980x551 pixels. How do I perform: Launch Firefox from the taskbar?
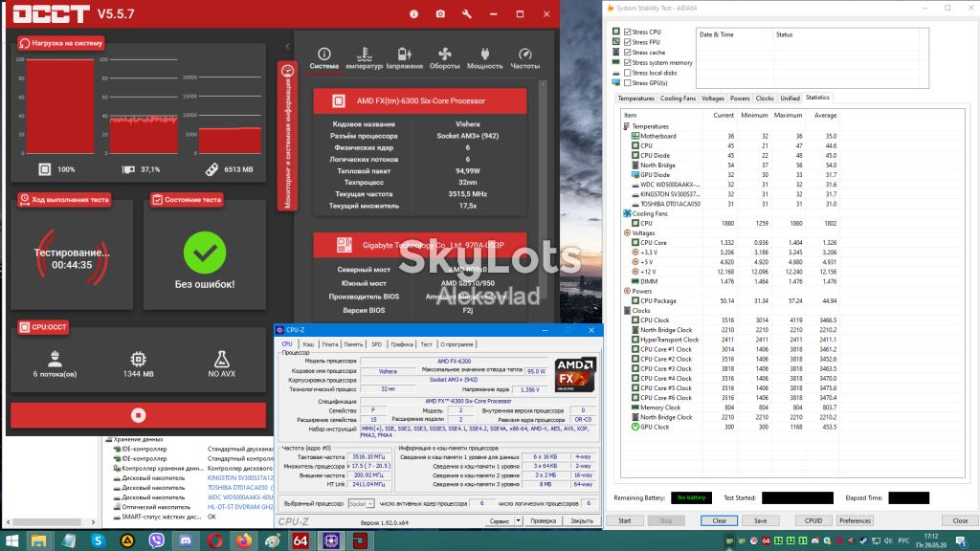click(x=243, y=540)
